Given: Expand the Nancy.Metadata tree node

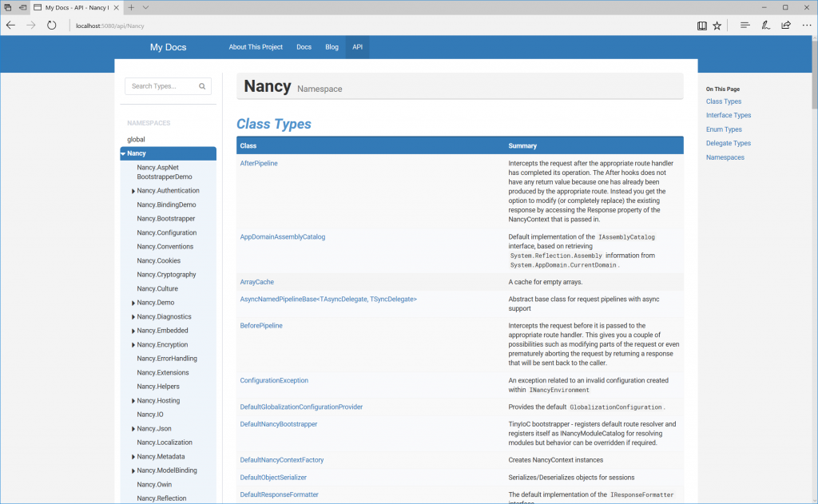Looking at the screenshot, I should pyautogui.click(x=133, y=457).
